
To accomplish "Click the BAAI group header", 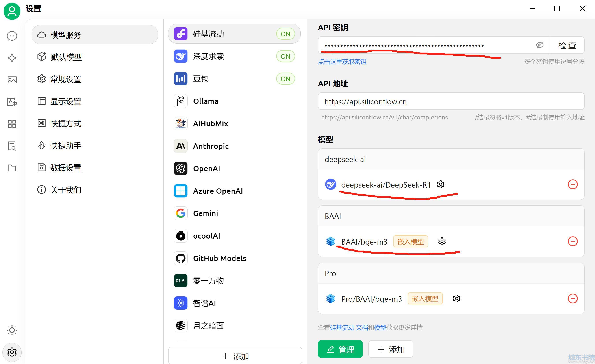I will click(451, 216).
